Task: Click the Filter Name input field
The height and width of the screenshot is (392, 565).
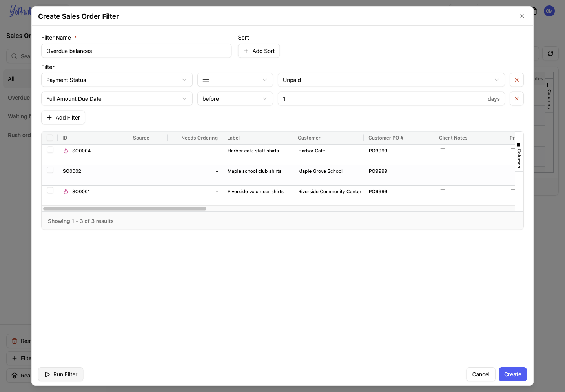Action: (137, 51)
